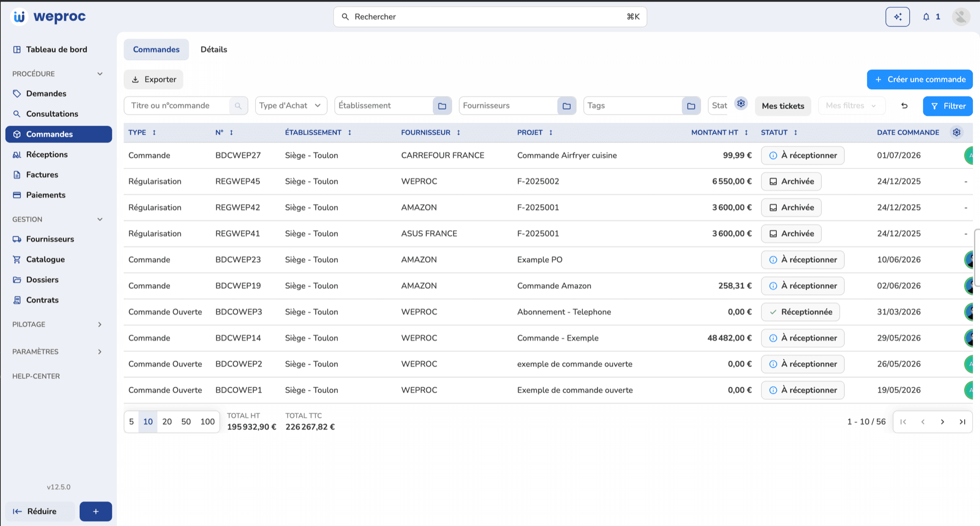Image resolution: width=980 pixels, height=526 pixels.
Task: Show 5 rows per page
Action: 131,422
